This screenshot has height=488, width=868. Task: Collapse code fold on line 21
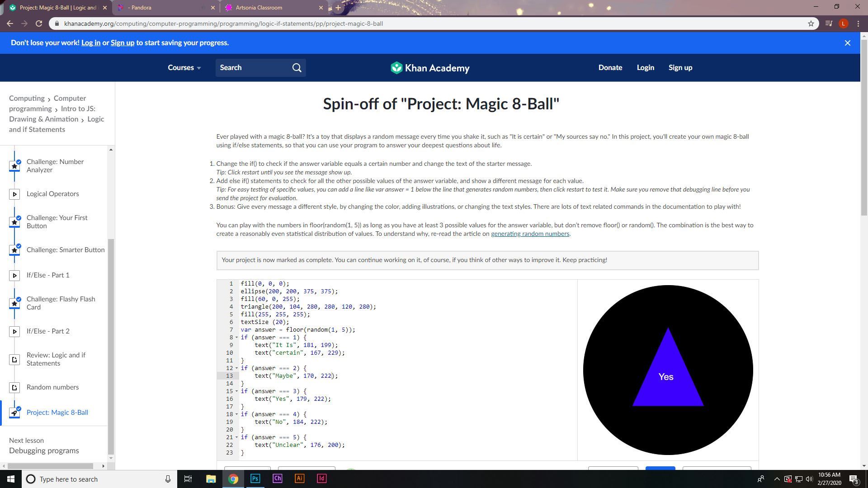(x=236, y=437)
